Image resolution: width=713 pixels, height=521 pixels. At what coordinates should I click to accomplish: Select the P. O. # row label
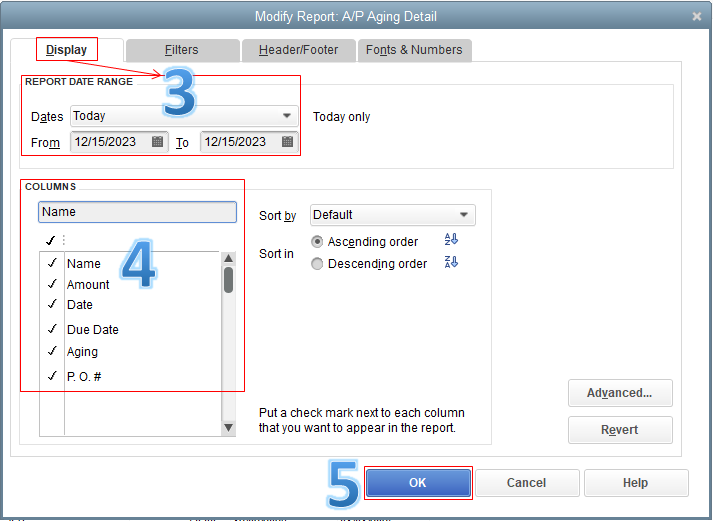click(84, 376)
